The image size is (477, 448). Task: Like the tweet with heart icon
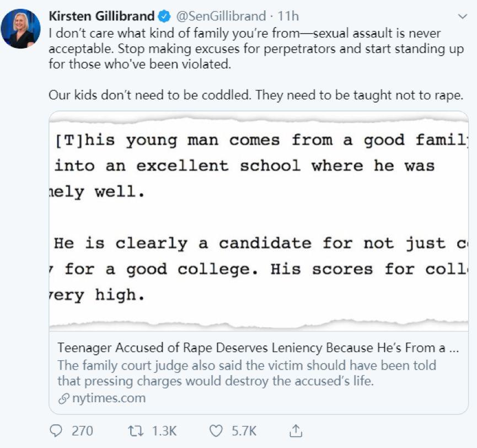point(218,430)
